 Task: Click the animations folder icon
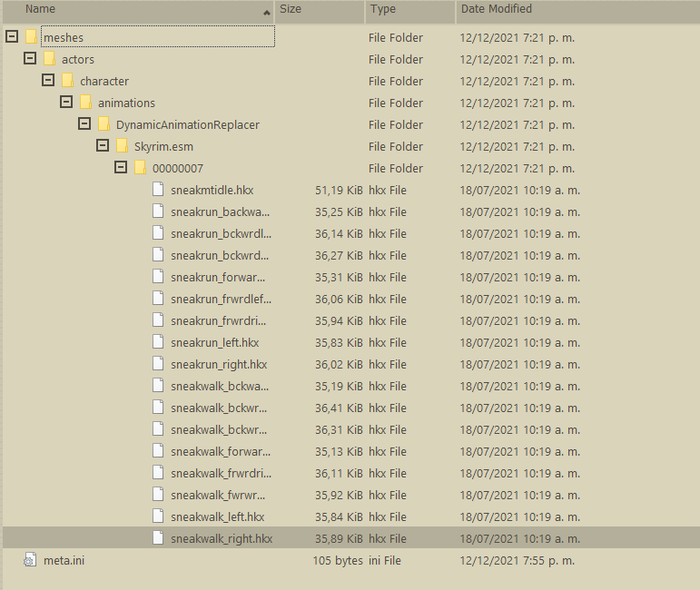pos(85,103)
